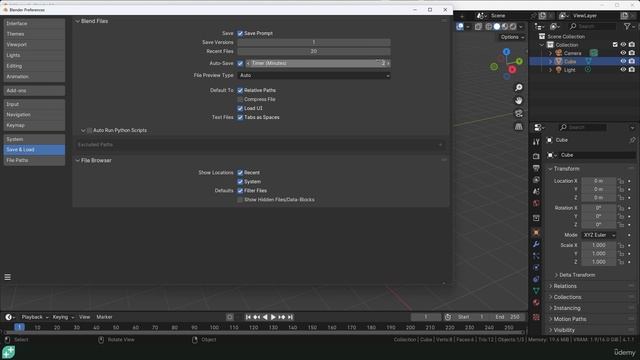Toggle camera view gizmo in viewport
This screenshot has width=640, height=360.
[519, 113]
